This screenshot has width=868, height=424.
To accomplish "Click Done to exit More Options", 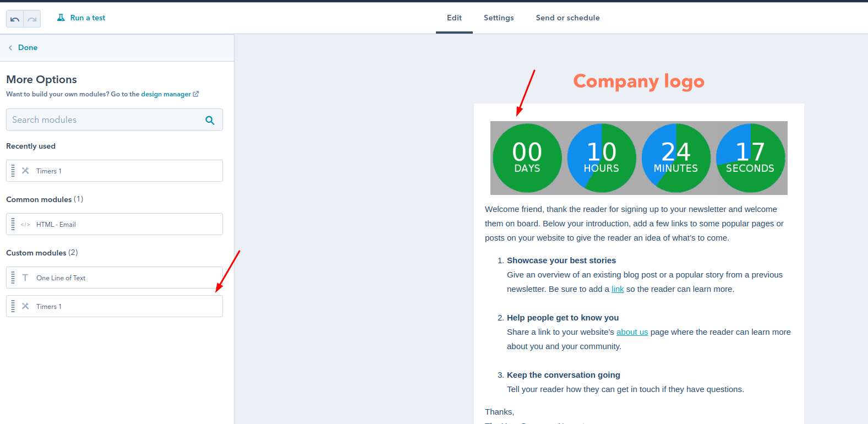I will coord(28,48).
